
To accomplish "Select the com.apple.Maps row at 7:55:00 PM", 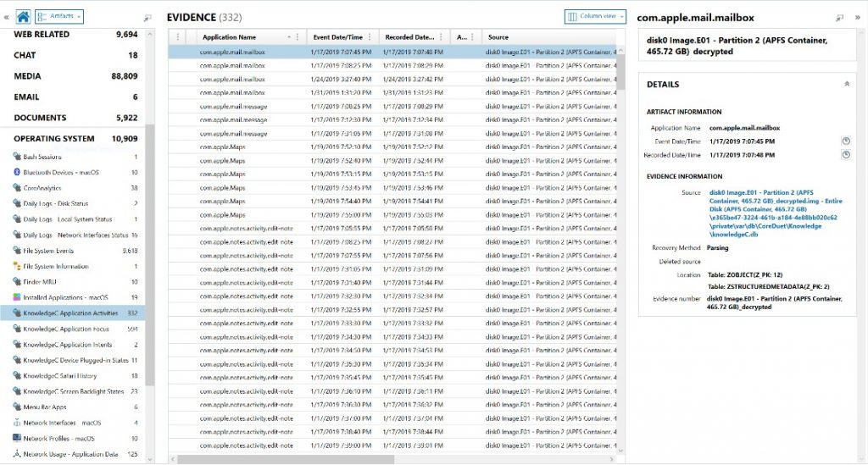I will pyautogui.click(x=392, y=214).
